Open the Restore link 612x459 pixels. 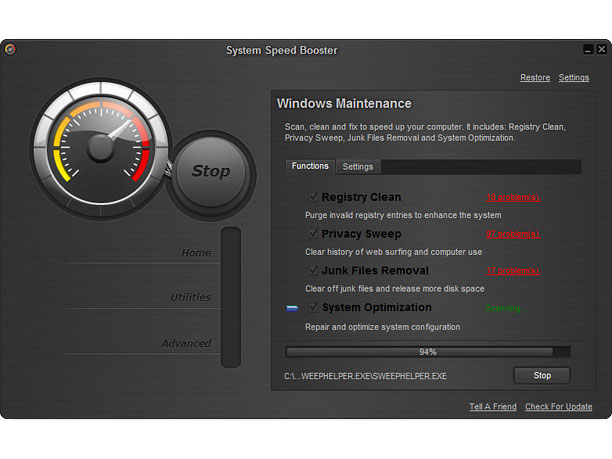(535, 77)
